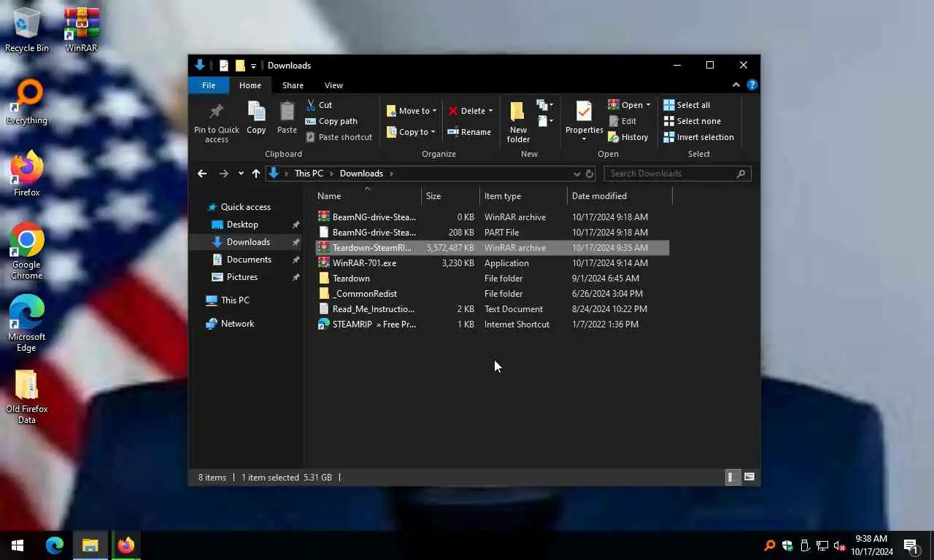Select the WinRAR-701.exe file
The image size is (934, 560).
click(x=492, y=263)
